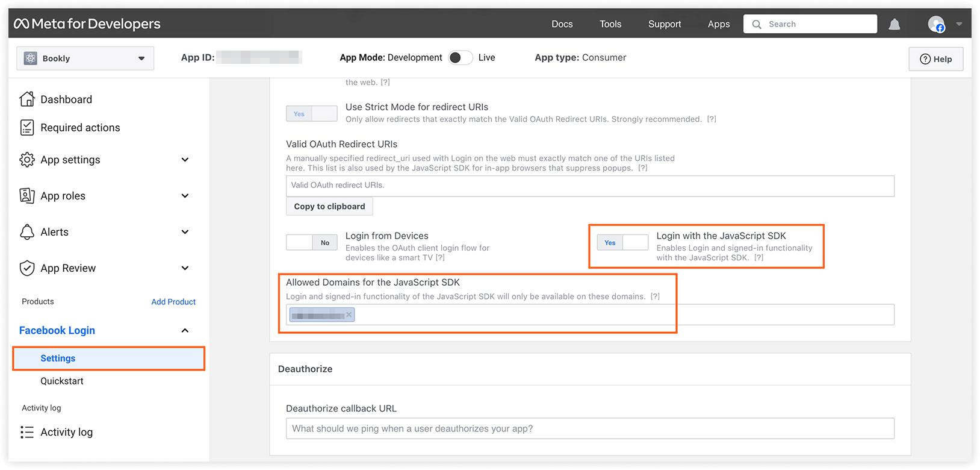This screenshot has height=470, width=980.
Task: Click the App Review shield icon
Action: (27, 268)
